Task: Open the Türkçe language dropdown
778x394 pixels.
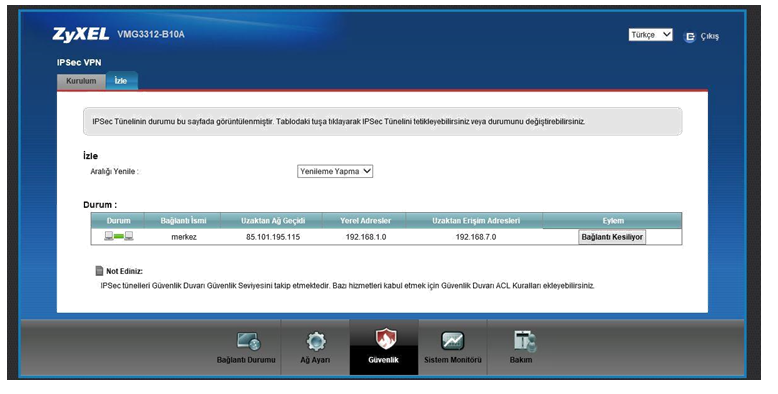Action: 650,35
